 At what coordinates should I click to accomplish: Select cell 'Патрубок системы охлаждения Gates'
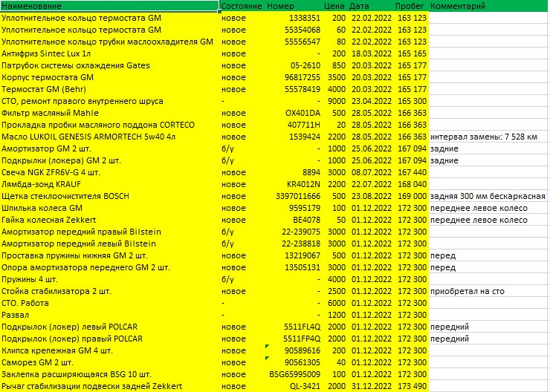click(x=110, y=65)
